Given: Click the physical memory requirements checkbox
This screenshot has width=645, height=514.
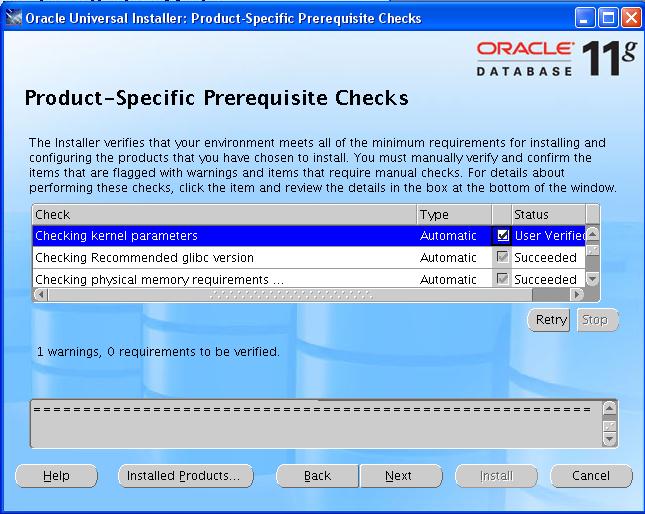Looking at the screenshot, I should (x=503, y=279).
